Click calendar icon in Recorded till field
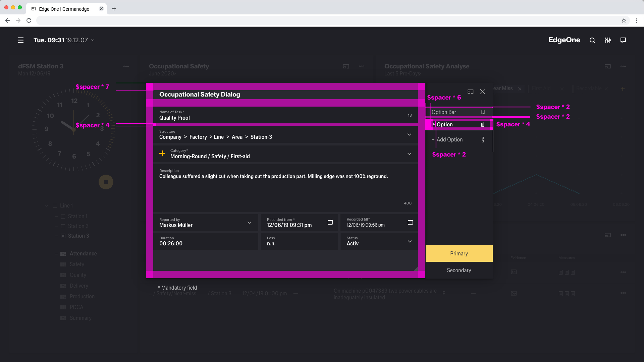The height and width of the screenshot is (362, 644). coord(410,222)
